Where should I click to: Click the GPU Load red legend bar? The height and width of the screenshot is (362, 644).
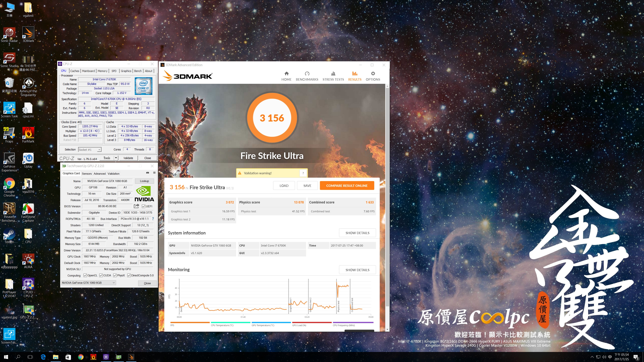coord(312,322)
